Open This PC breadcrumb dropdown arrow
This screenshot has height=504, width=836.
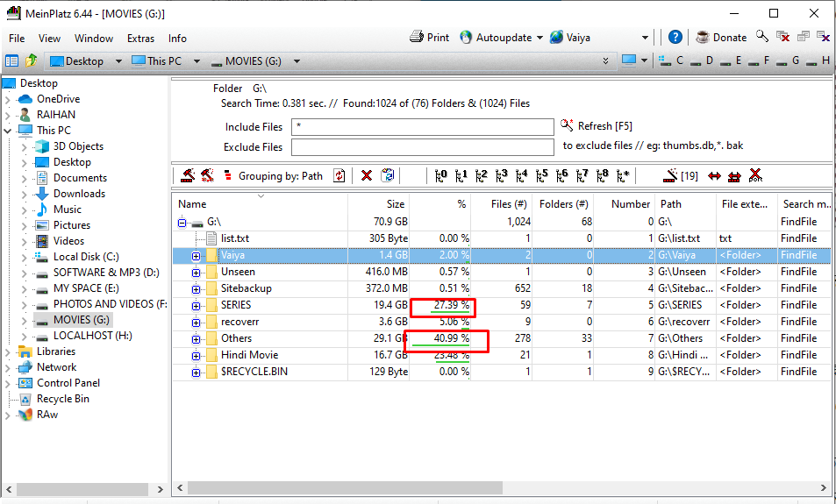click(196, 61)
